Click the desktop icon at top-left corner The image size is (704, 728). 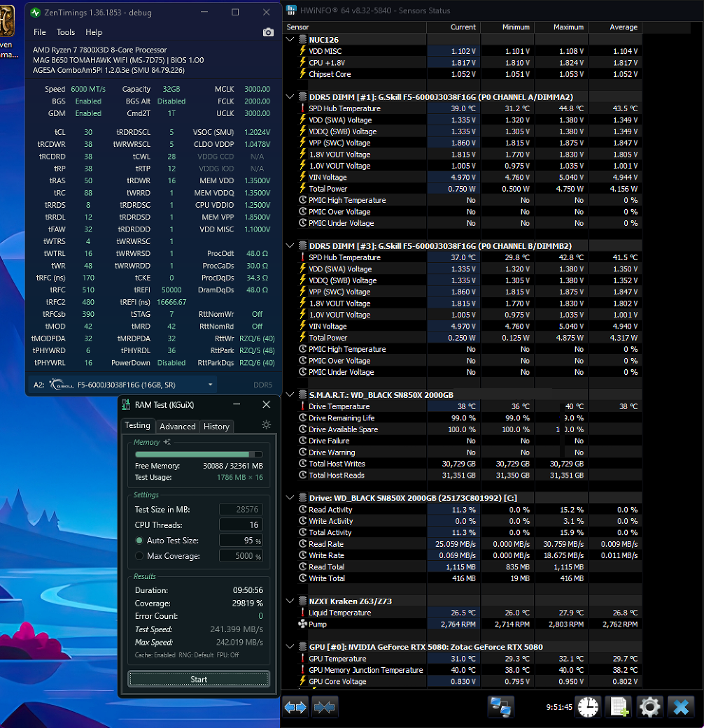[6, 20]
